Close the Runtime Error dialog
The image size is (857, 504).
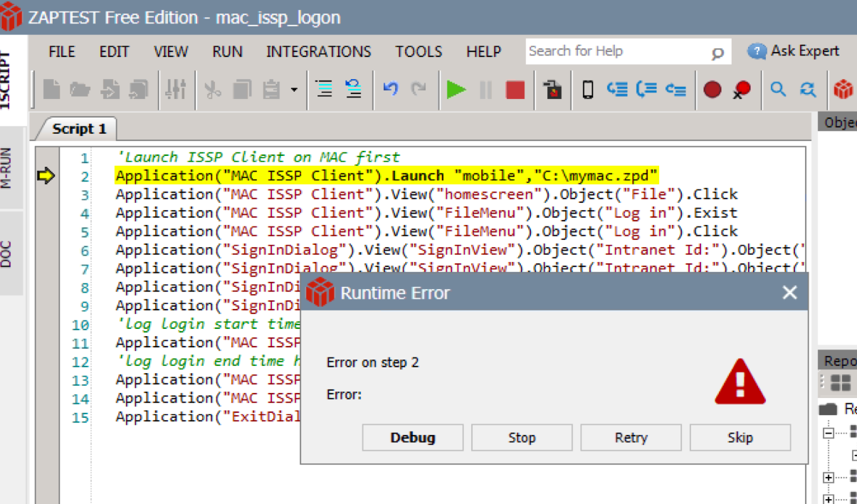(789, 293)
